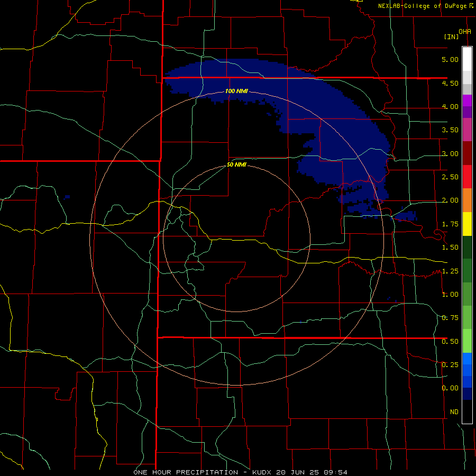The height and width of the screenshot is (476, 476).
Task: Pick the bright green swatch beside 0.50
Action: (x=467, y=341)
